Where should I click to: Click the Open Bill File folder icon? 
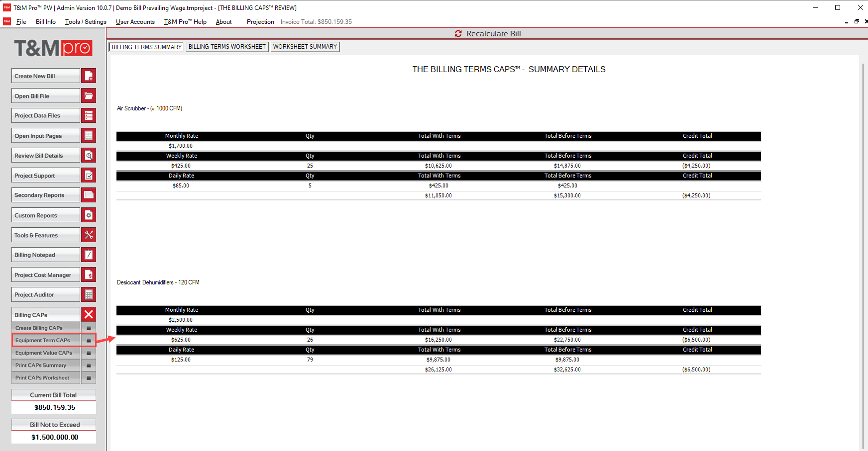[89, 95]
